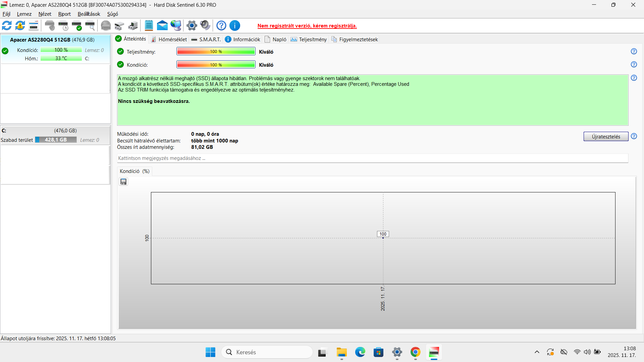Click the speaker sound icon in toolbar
644x362 pixels.
tap(205, 25)
